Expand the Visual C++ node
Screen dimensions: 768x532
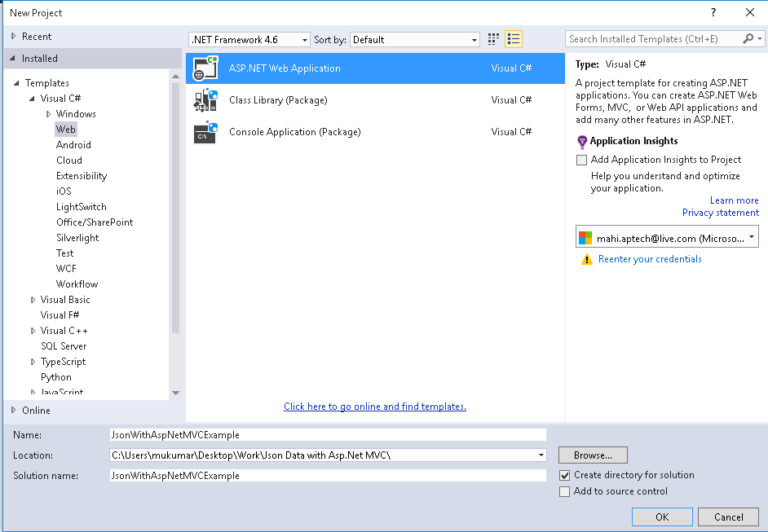point(33,331)
